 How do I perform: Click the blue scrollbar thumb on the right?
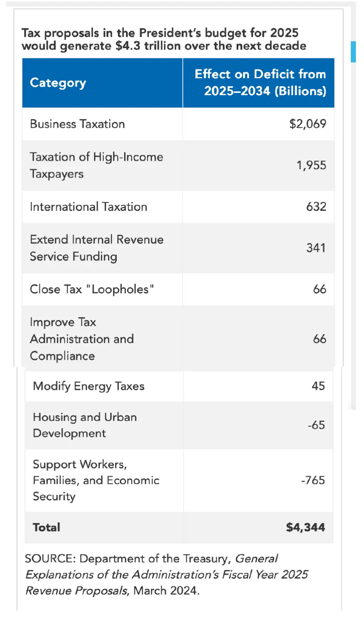point(353,52)
